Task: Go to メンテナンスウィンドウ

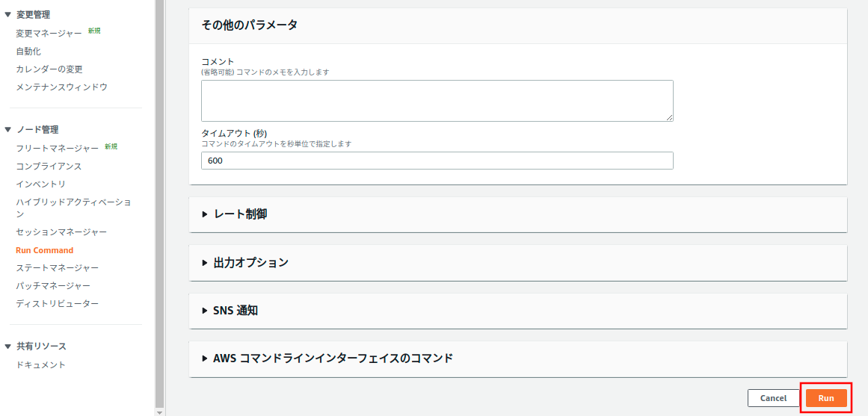Action: [61, 87]
